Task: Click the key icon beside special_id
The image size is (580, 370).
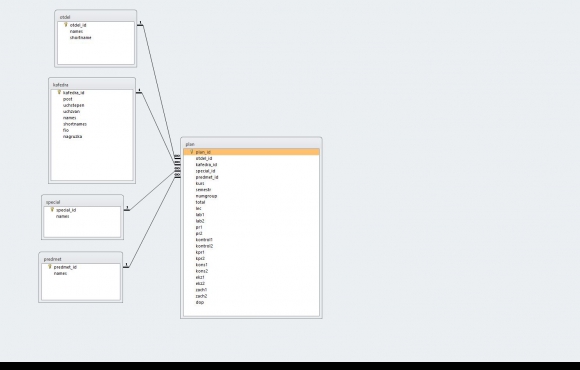Action: [52, 210]
